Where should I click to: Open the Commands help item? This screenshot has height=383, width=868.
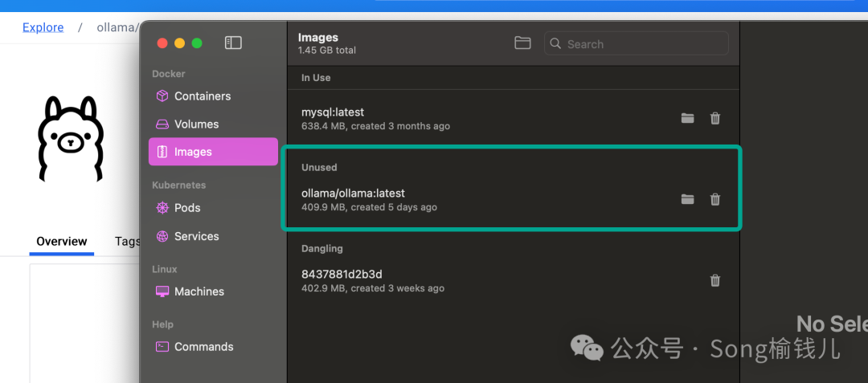pyautogui.click(x=213, y=347)
